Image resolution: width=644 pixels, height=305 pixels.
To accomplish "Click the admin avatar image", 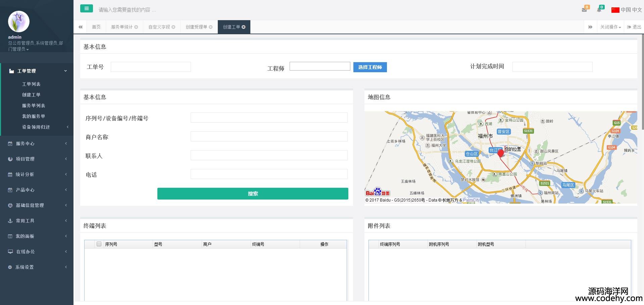I will [x=19, y=21].
